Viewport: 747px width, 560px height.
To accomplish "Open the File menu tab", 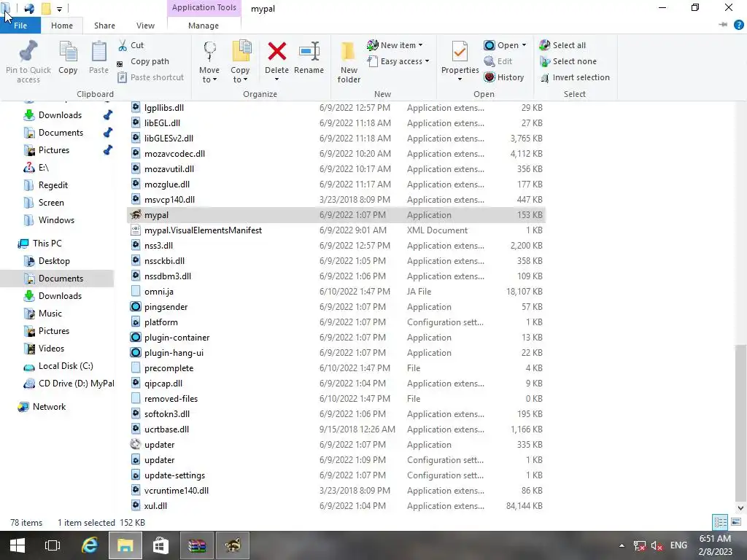I will (20, 26).
